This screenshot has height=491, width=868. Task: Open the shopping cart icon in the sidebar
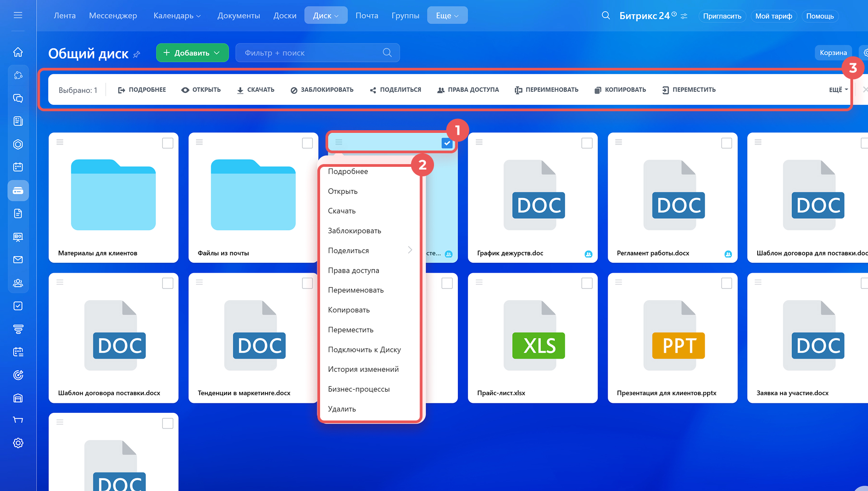click(x=18, y=420)
